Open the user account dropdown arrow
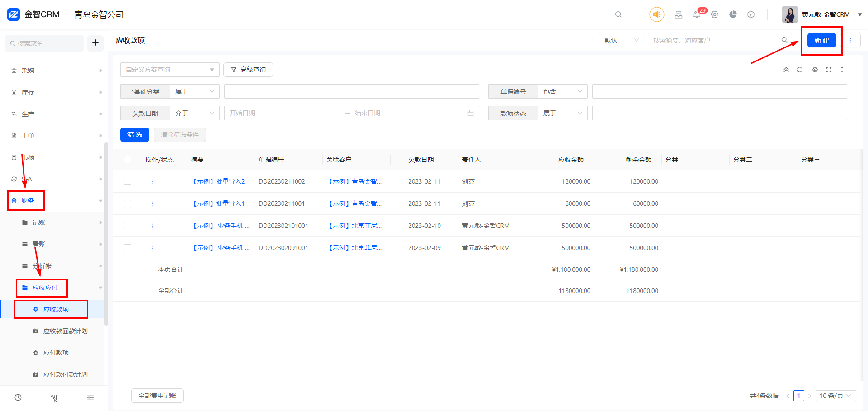The height and width of the screenshot is (411, 868). click(x=860, y=14)
